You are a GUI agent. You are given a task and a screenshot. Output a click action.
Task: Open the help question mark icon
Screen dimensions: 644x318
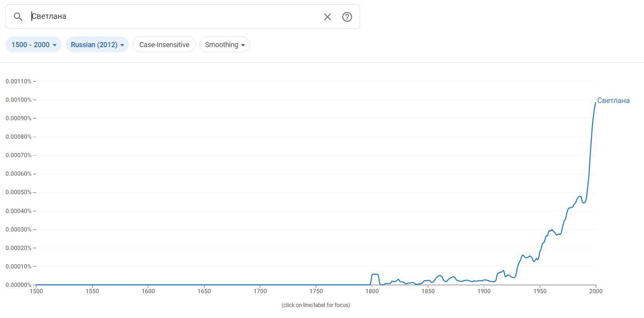347,17
